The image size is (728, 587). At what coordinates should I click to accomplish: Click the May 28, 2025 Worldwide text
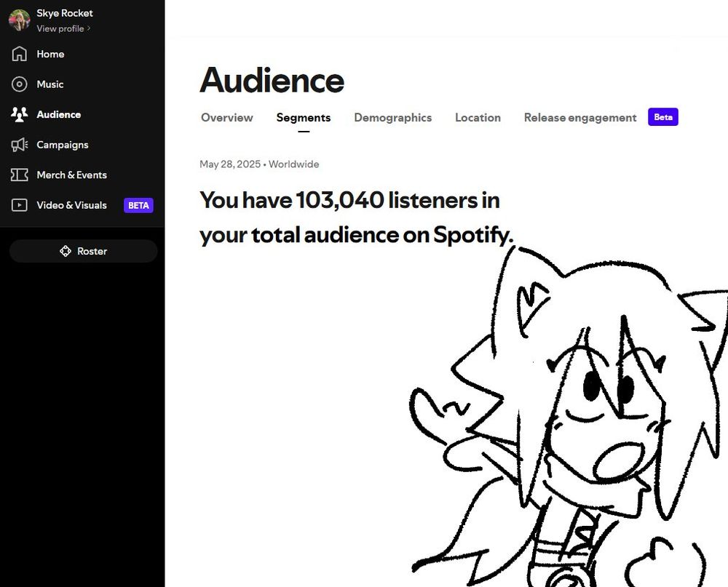pyautogui.click(x=259, y=164)
